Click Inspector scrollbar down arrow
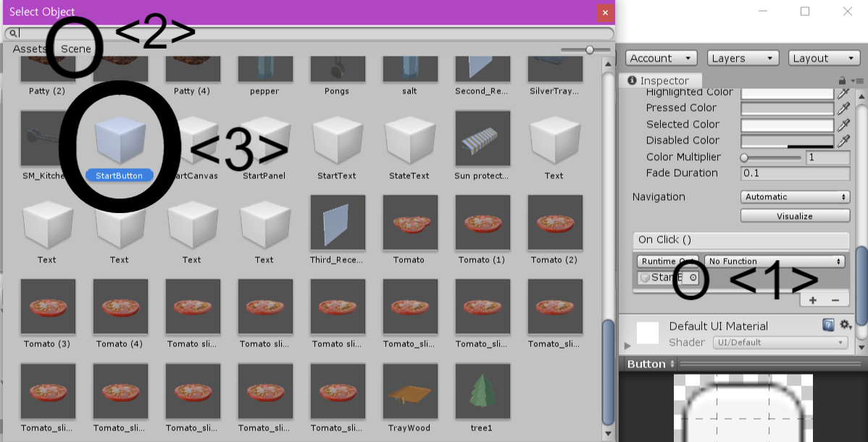868x442 pixels. coord(861,347)
